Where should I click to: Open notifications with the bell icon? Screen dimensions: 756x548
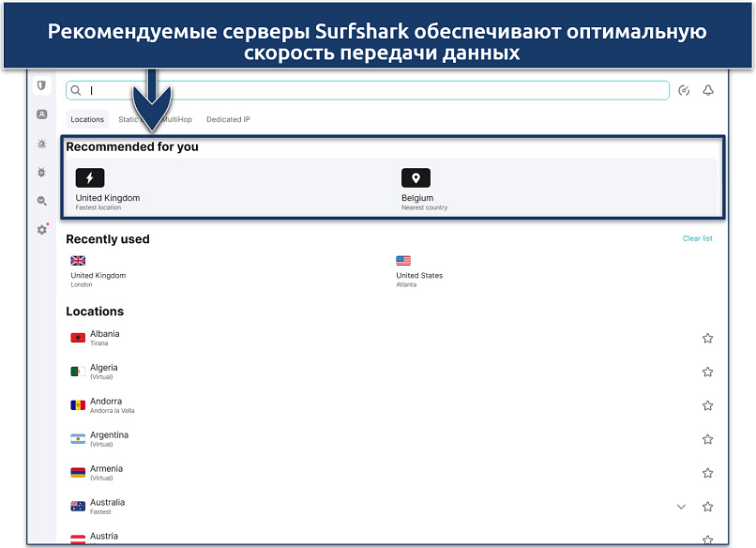(708, 90)
